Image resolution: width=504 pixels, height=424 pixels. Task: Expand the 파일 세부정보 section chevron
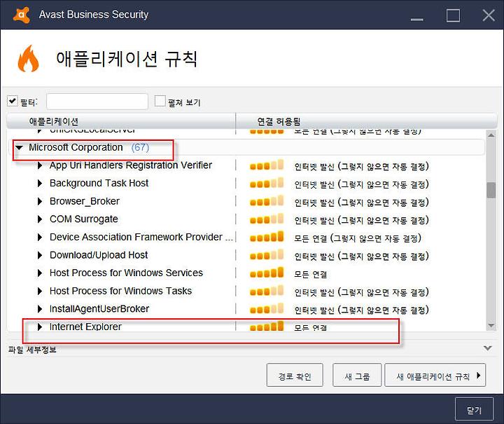pos(488,348)
